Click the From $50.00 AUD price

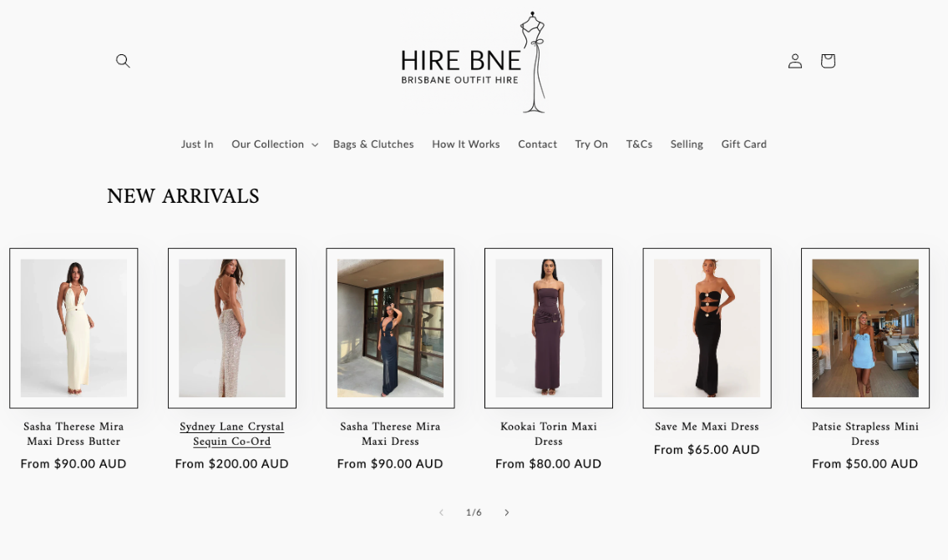click(865, 464)
